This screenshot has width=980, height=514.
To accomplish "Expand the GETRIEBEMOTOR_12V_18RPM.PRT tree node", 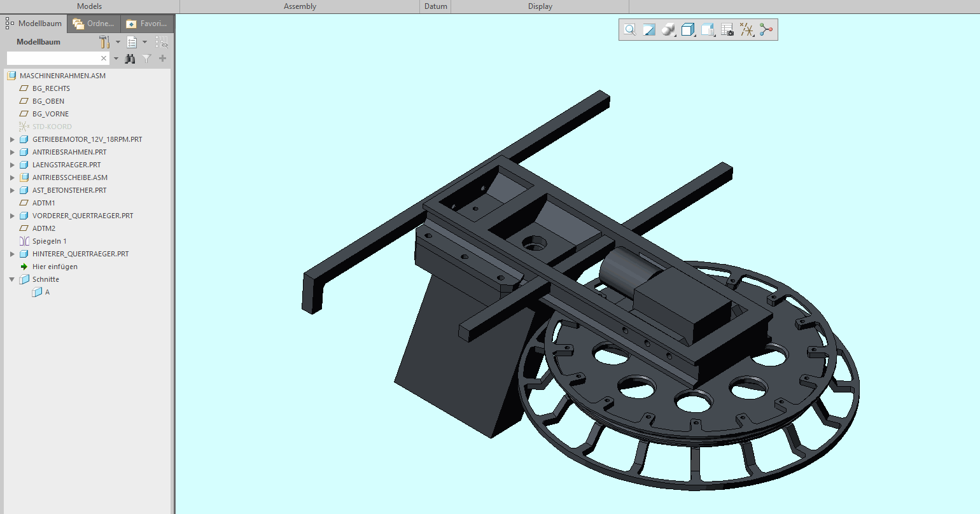I will click(x=12, y=139).
